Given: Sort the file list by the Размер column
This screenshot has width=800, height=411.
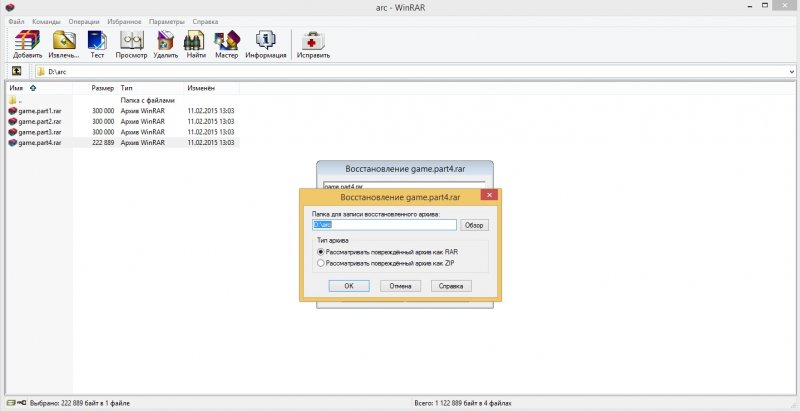Looking at the screenshot, I should click(102, 88).
